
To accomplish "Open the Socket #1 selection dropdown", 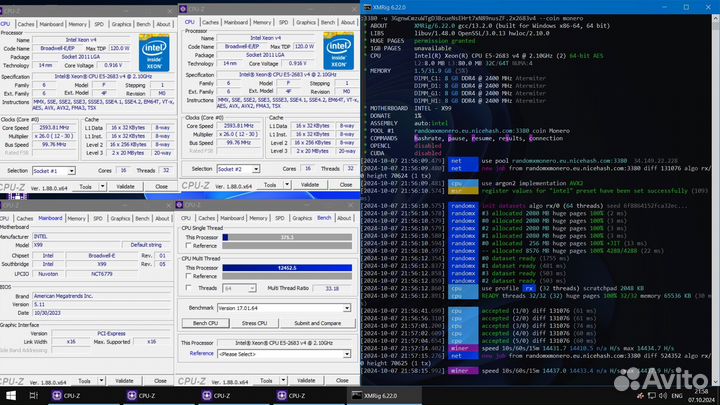I will 71,171.
